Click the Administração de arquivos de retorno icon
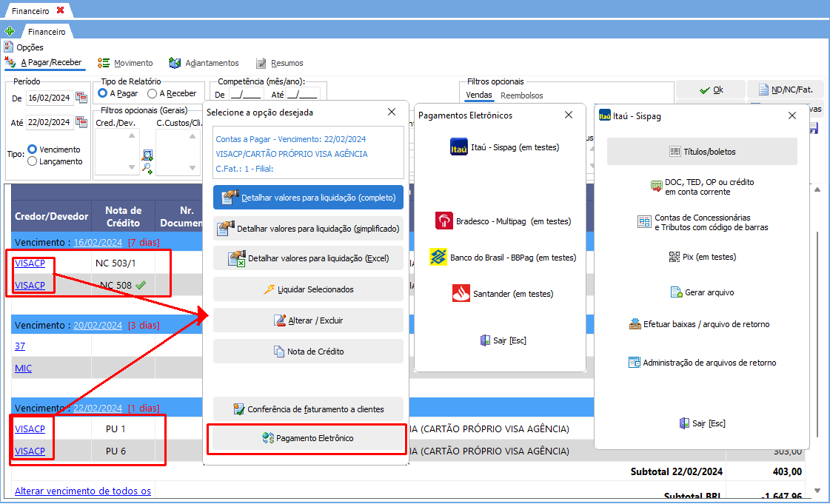 tap(634, 362)
